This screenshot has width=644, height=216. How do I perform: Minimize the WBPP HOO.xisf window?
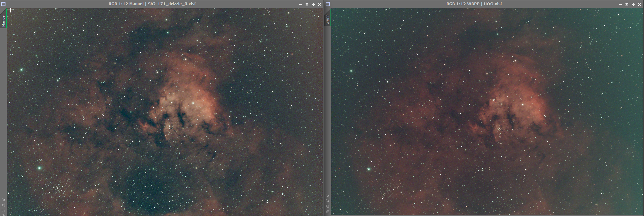click(620, 4)
